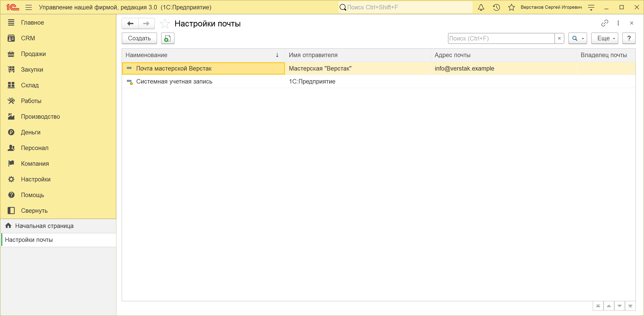This screenshot has height=316, width=644.
Task: Open help with question mark button
Action: pyautogui.click(x=629, y=38)
